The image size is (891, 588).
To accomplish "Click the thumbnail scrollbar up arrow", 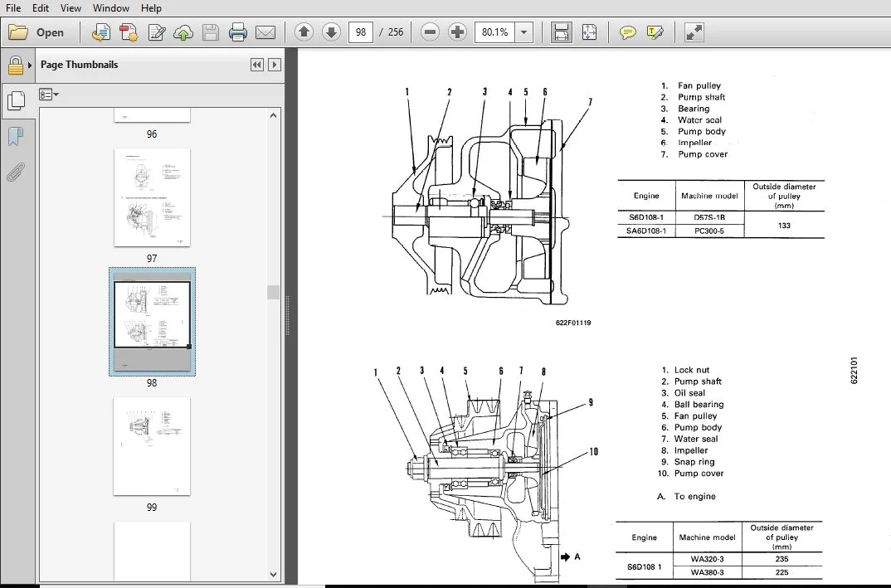I will 273,115.
